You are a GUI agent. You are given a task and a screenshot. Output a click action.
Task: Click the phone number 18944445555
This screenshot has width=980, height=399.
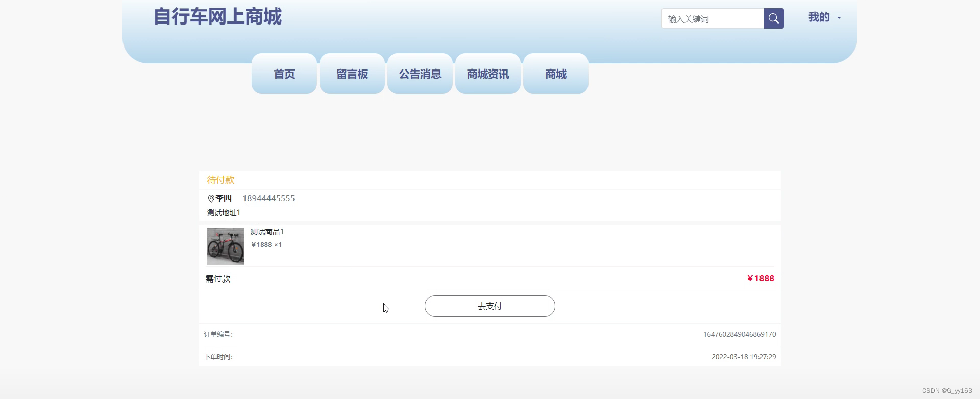coord(268,198)
